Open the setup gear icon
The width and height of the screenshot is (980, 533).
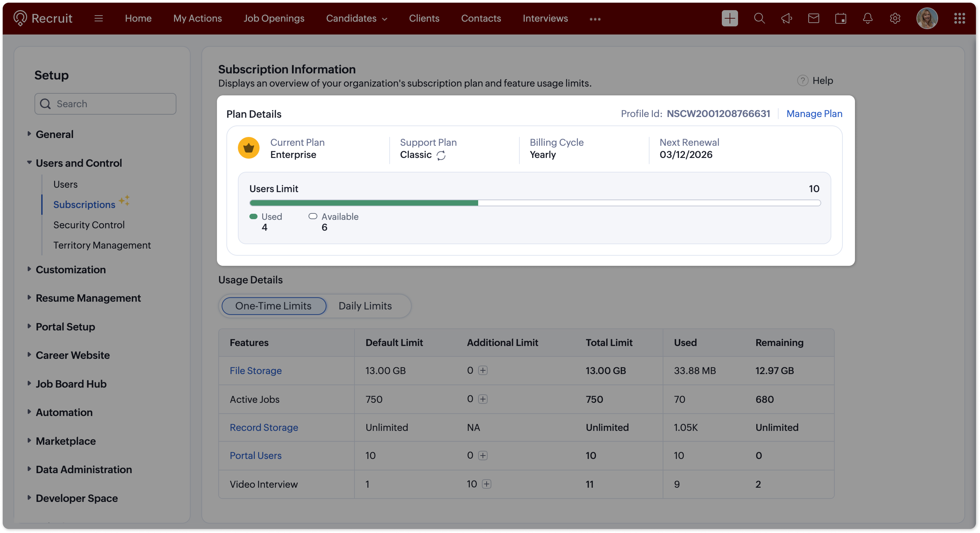tap(895, 18)
